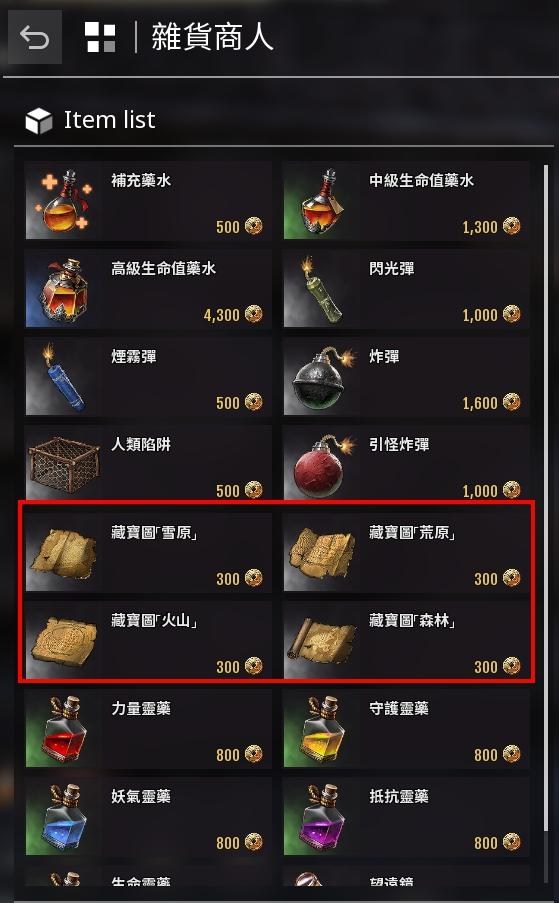Select the blue 煙霧彈 smoke bomb icon
The image size is (559, 903).
coord(63,377)
